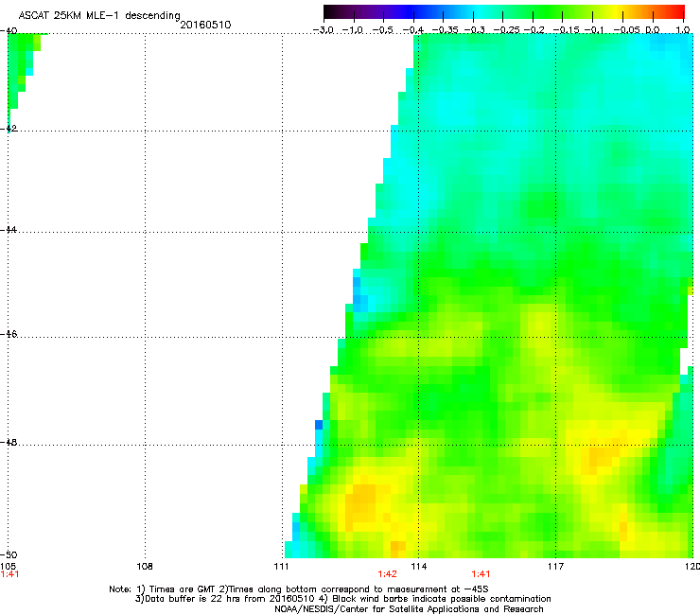Viewport: 700px width, 615px height.
Task: Click the latitude label '-42'
Action: (x=9, y=128)
